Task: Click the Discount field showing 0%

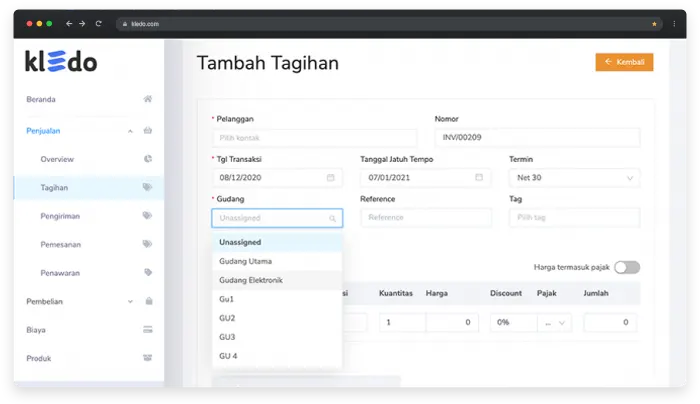Action: point(514,323)
